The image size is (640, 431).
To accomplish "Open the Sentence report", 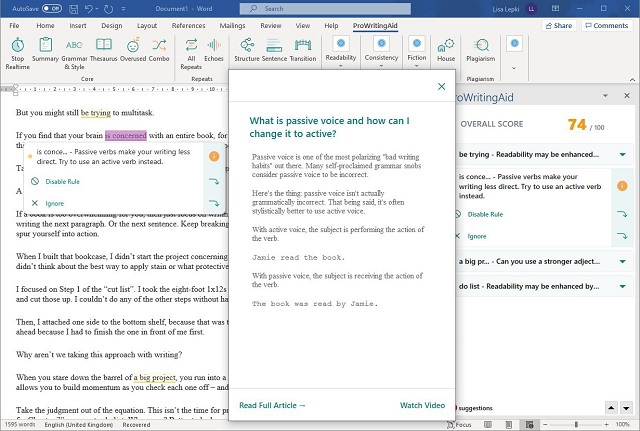I will coord(274,50).
